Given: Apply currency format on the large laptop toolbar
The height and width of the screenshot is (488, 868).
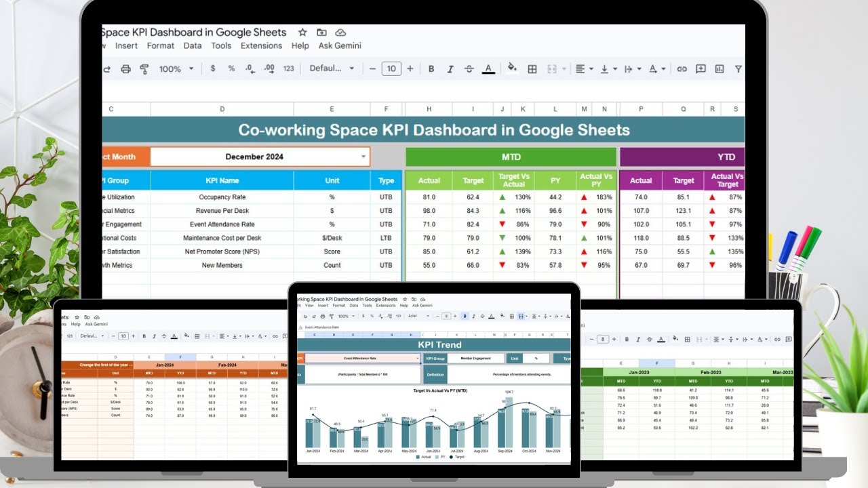Looking at the screenshot, I should pyautogui.click(x=213, y=68).
